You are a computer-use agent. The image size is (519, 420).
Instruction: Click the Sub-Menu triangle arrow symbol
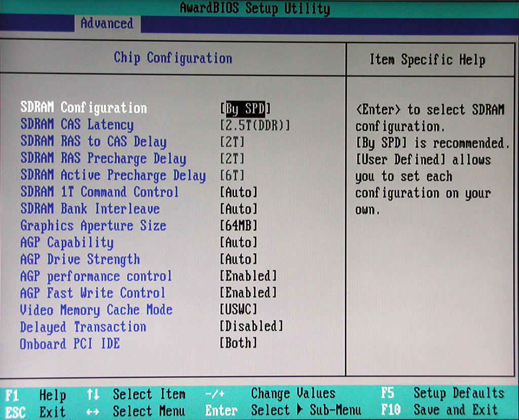click(300, 410)
